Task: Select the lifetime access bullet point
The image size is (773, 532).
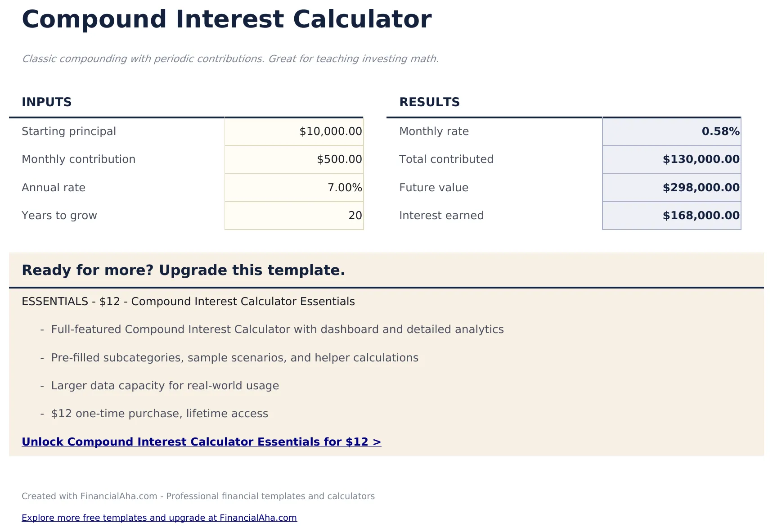Action: (x=160, y=414)
